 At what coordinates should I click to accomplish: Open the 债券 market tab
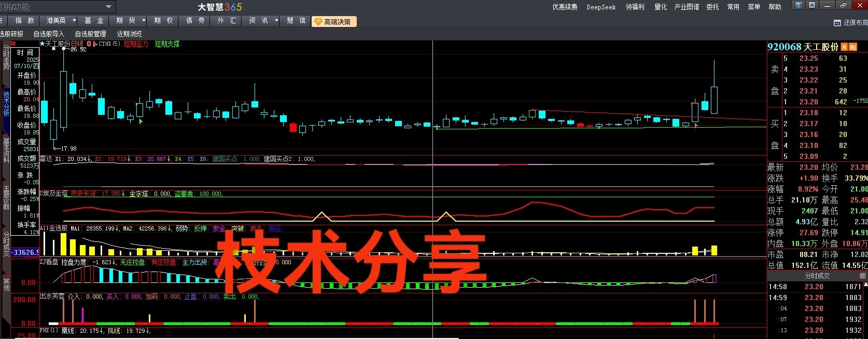pos(195,20)
